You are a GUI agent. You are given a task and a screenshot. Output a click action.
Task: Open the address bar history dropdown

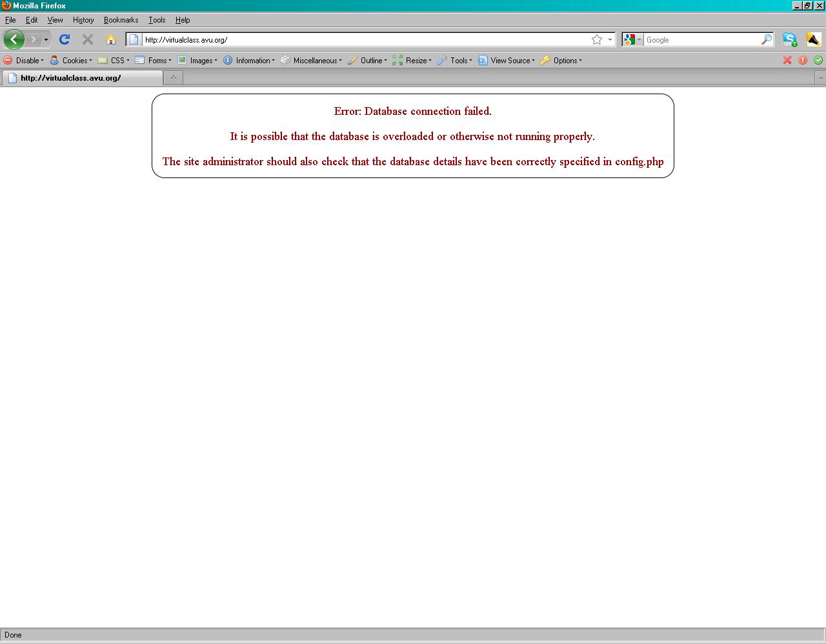pyautogui.click(x=610, y=39)
